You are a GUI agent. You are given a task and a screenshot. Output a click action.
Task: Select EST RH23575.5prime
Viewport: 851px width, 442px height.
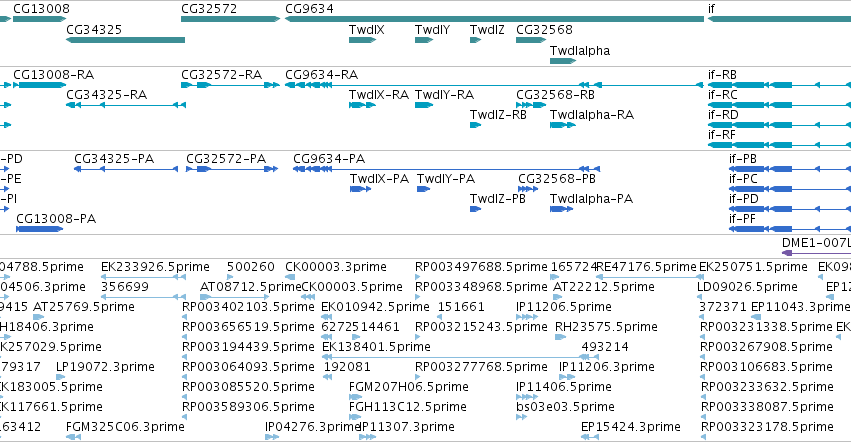click(606, 327)
